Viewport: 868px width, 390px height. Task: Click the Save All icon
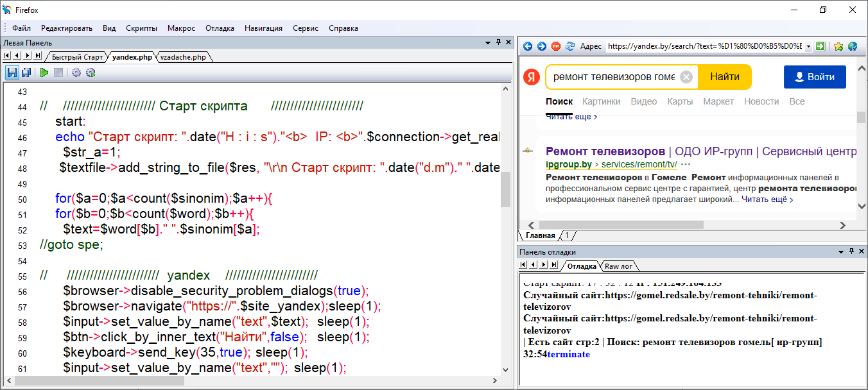26,72
